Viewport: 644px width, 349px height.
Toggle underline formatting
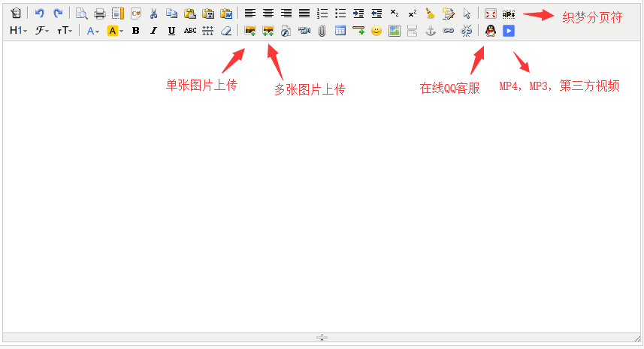171,31
